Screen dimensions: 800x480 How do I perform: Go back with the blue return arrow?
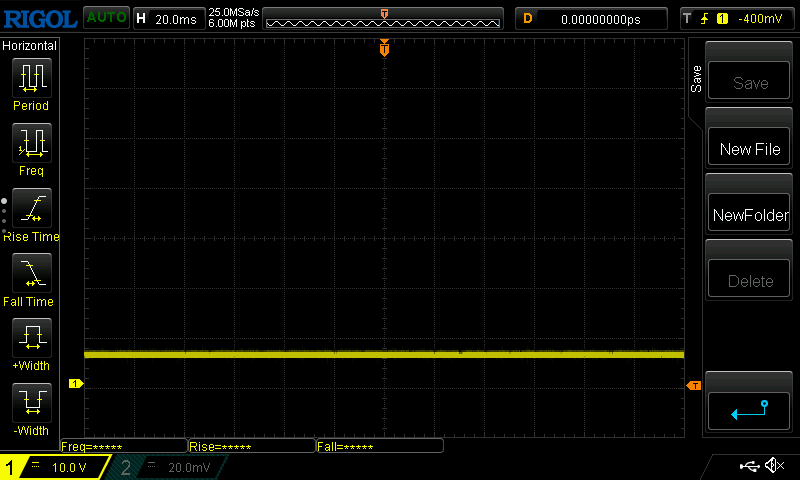749,411
